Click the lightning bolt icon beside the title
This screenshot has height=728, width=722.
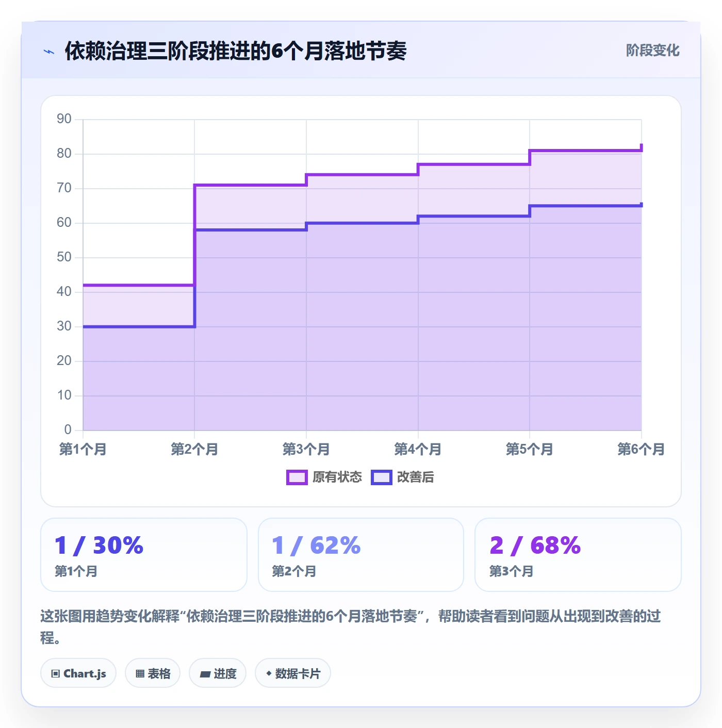tap(49, 52)
